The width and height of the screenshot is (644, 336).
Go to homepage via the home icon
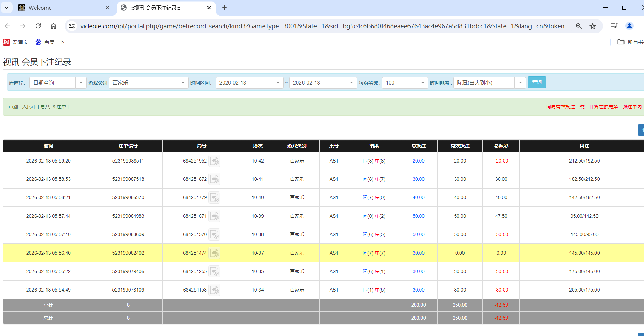53,26
